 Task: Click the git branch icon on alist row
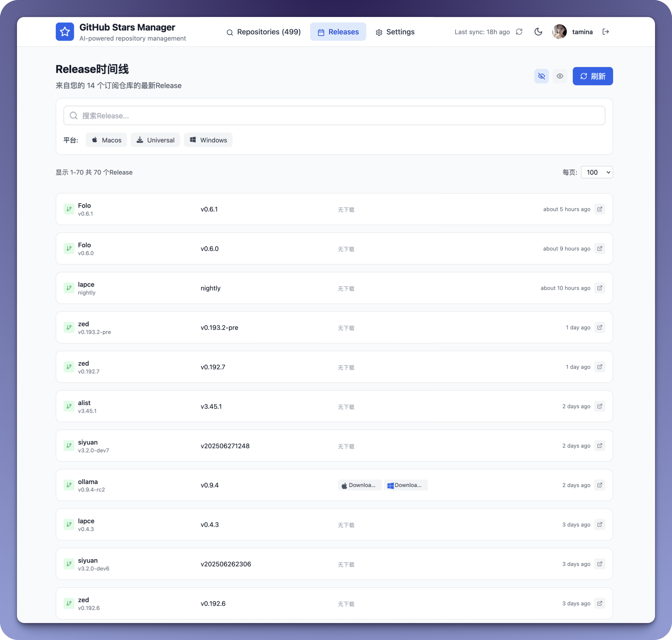(x=69, y=406)
